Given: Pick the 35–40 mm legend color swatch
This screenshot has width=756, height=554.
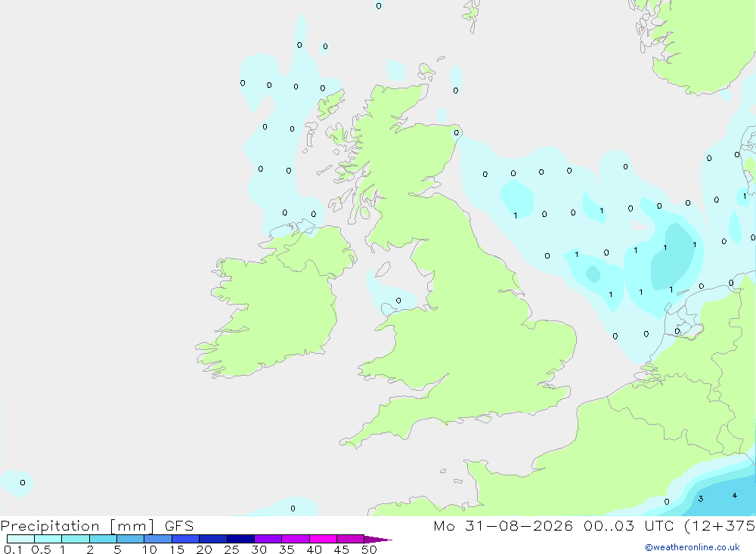Looking at the screenshot, I should pyautogui.click(x=296, y=539).
